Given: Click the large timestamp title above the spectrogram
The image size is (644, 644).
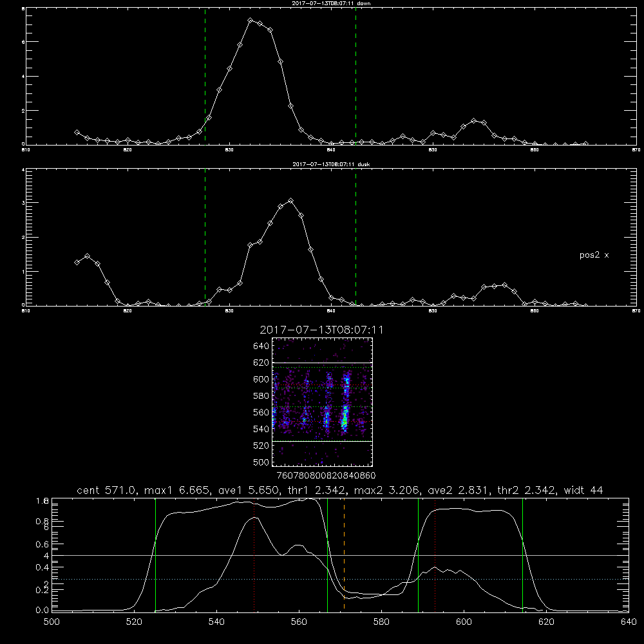Looking at the screenshot, I should (321, 330).
